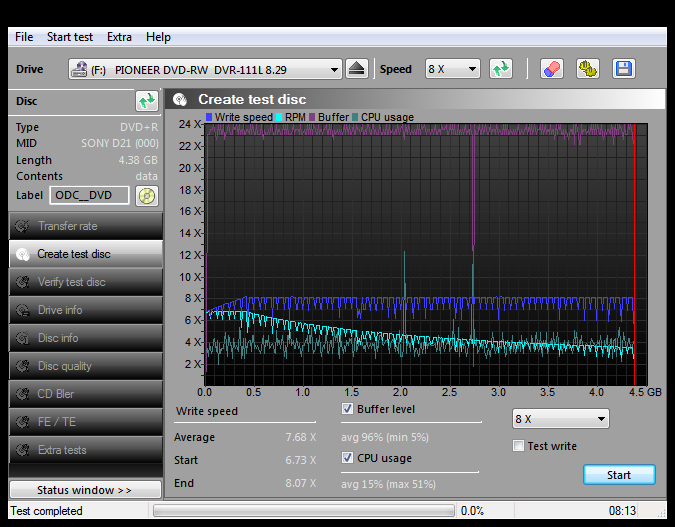Click the End value 8.07 X
675x527 pixels.
coord(300,483)
